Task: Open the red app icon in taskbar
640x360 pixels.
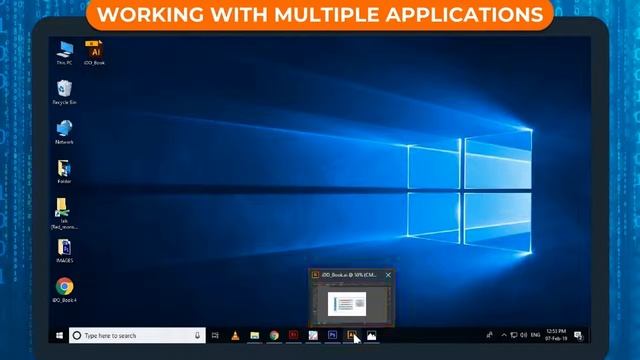Action: coord(293,336)
